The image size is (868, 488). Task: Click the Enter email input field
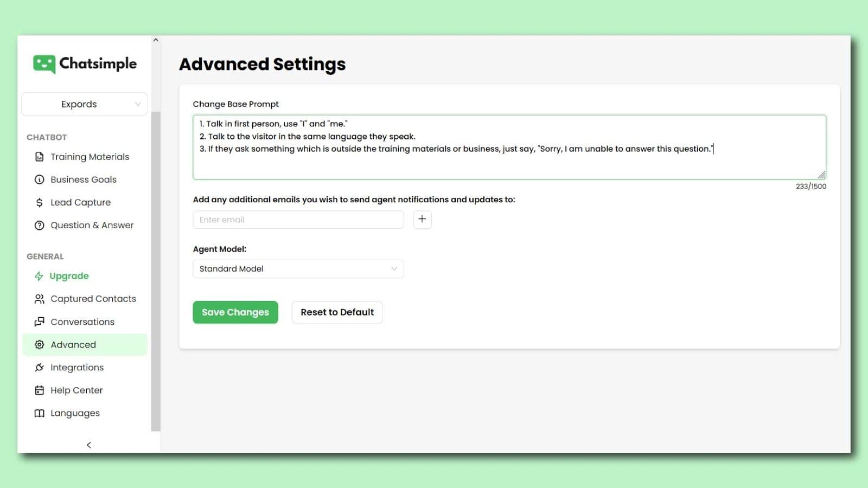point(298,220)
